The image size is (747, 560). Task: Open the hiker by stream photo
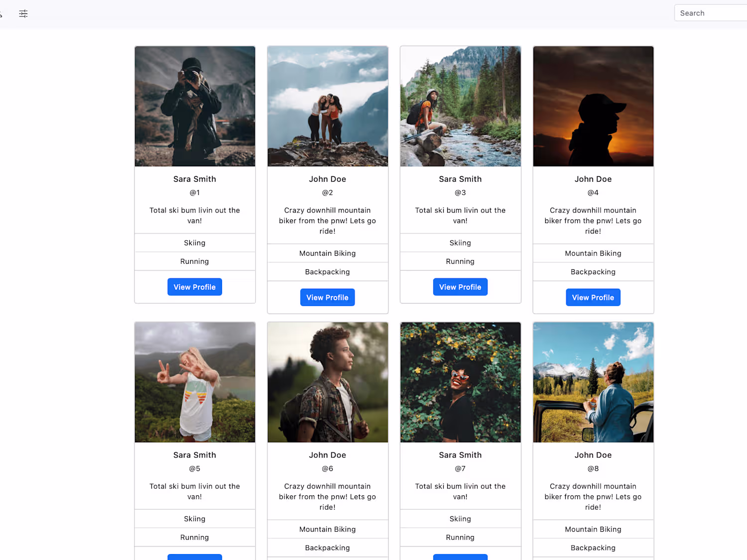[461, 107]
